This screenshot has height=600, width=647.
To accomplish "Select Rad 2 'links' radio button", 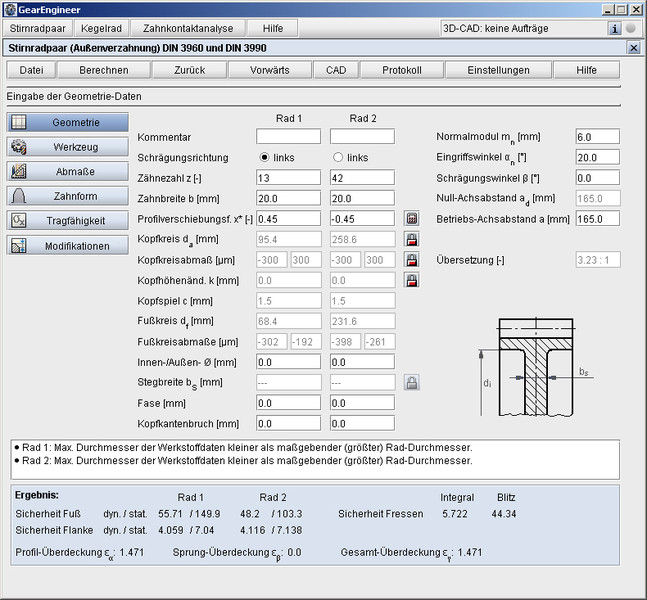I will tap(338, 157).
